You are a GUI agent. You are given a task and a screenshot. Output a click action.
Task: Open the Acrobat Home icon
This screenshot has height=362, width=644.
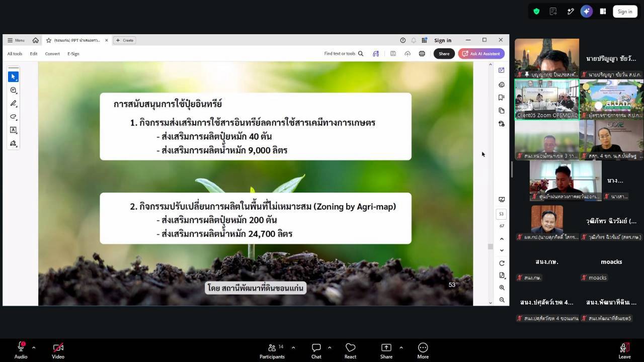tap(35, 40)
